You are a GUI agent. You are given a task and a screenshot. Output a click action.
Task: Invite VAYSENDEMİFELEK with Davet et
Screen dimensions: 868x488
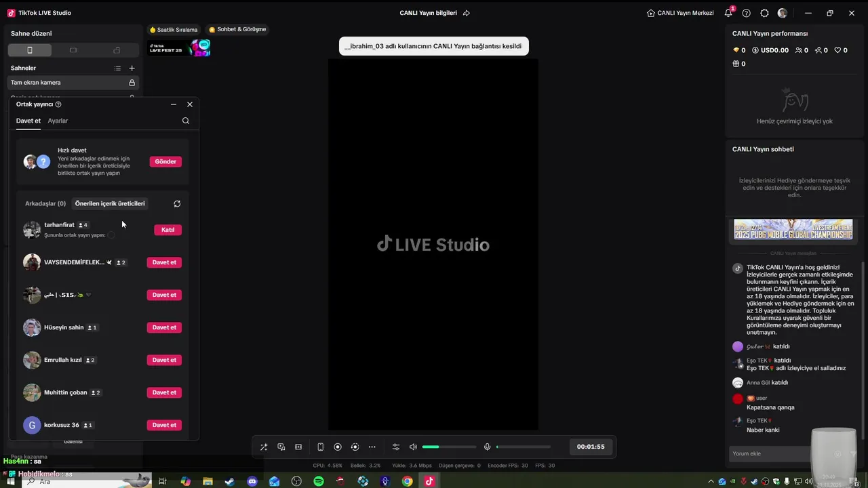[x=164, y=262]
